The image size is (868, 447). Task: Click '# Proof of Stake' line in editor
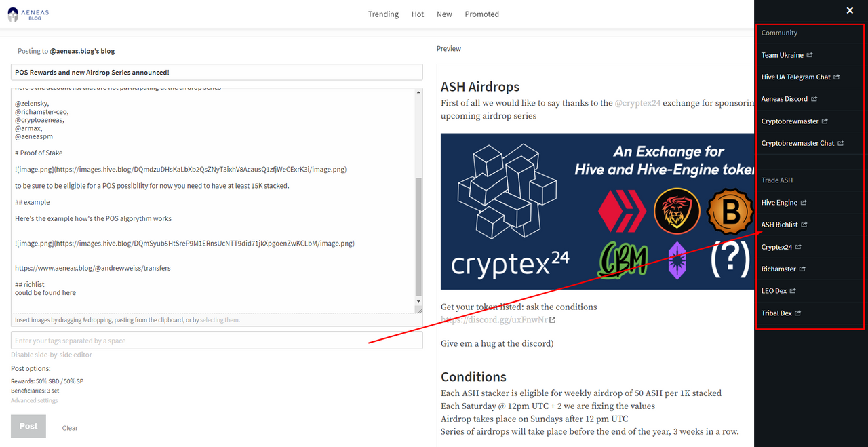point(39,153)
